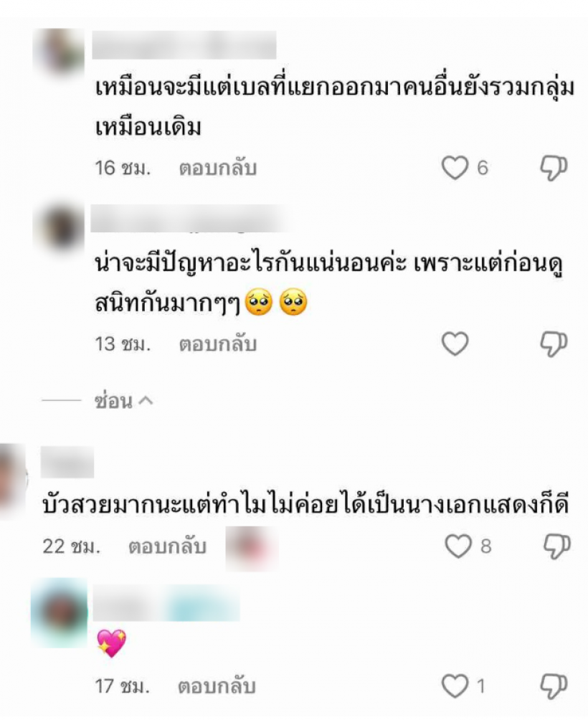
Task: Open the blurred thumbnail beside the 22 ชม. reply
Action: pos(252,549)
